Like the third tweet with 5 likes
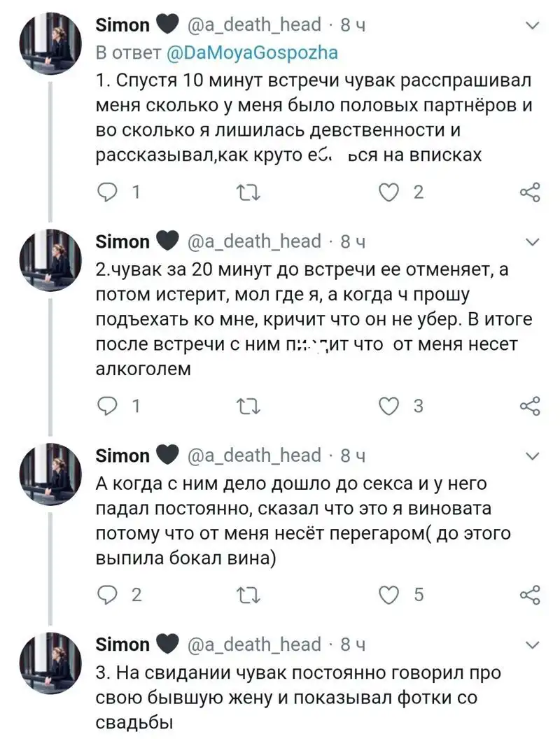Image resolution: width=560 pixels, height=739 pixels. click(389, 595)
